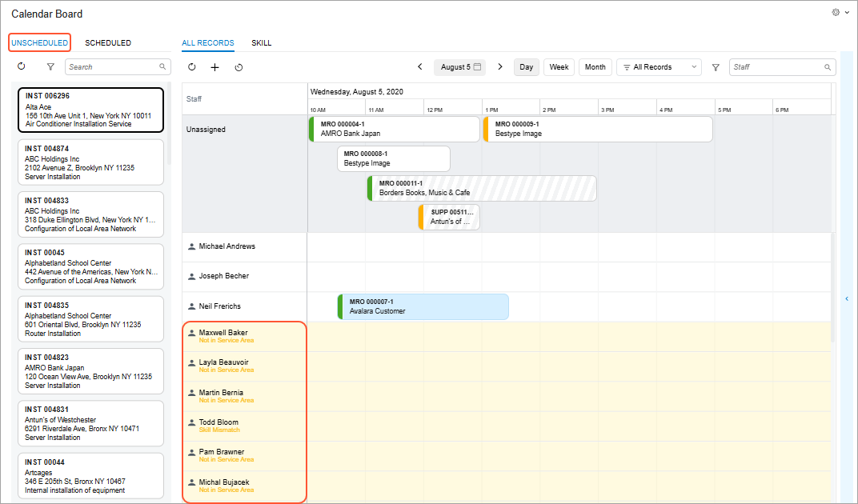The width and height of the screenshot is (858, 504).
Task: Select the INST 004874 ABC Holdings card
Action: (x=90, y=162)
